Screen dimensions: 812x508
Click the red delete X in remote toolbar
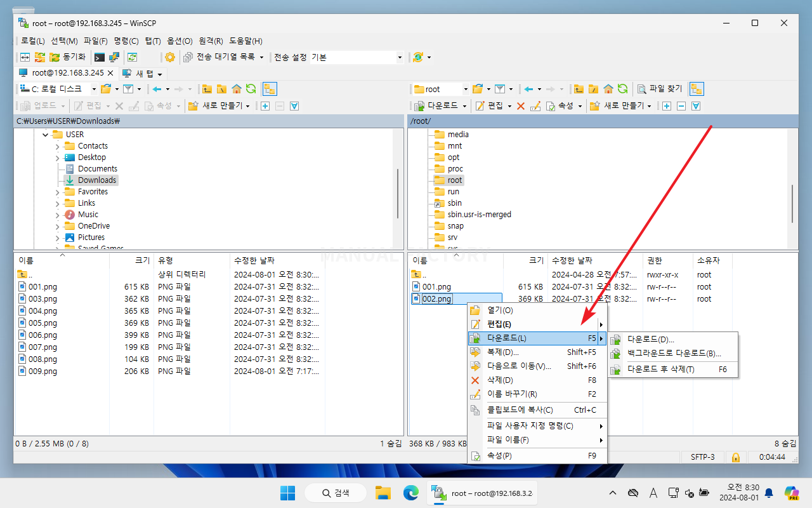[x=521, y=106]
